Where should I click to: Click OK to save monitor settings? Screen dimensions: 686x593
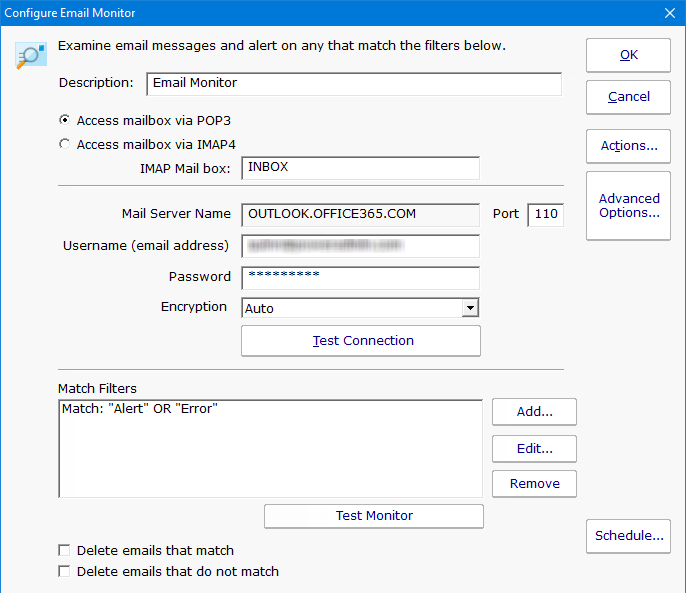tap(628, 55)
